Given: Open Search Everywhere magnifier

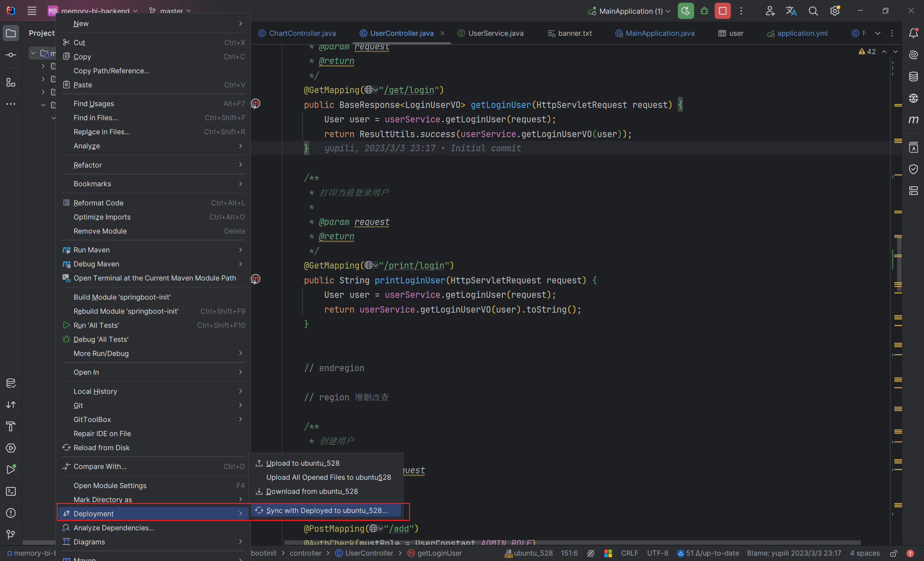Looking at the screenshot, I should click(x=813, y=11).
